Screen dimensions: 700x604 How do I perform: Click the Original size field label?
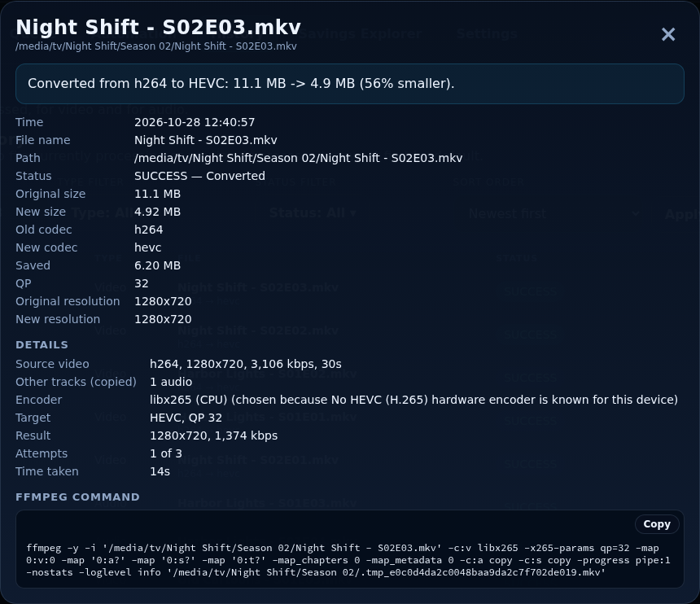(x=50, y=194)
